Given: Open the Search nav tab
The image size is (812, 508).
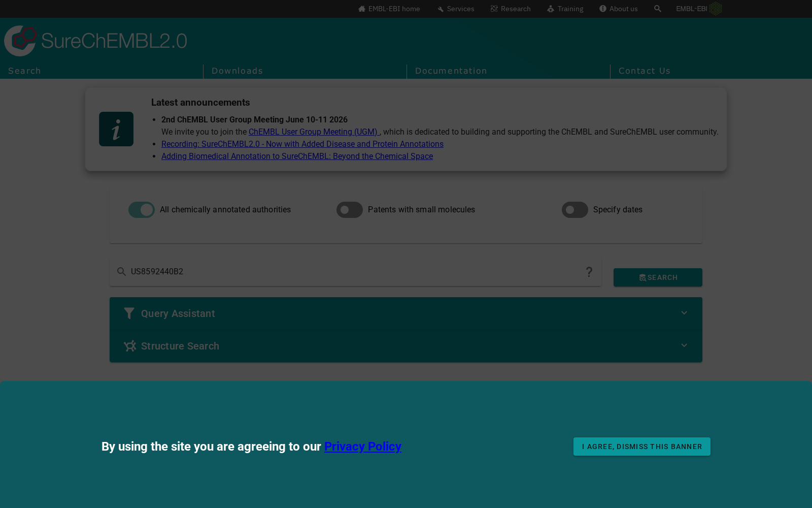Looking at the screenshot, I should point(24,71).
